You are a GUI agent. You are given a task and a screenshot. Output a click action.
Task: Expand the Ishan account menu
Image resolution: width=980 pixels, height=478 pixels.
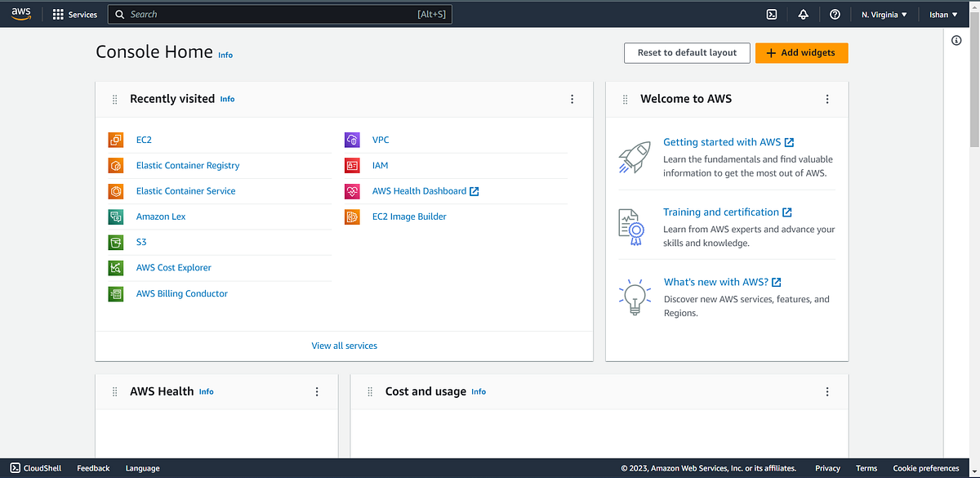pos(942,14)
